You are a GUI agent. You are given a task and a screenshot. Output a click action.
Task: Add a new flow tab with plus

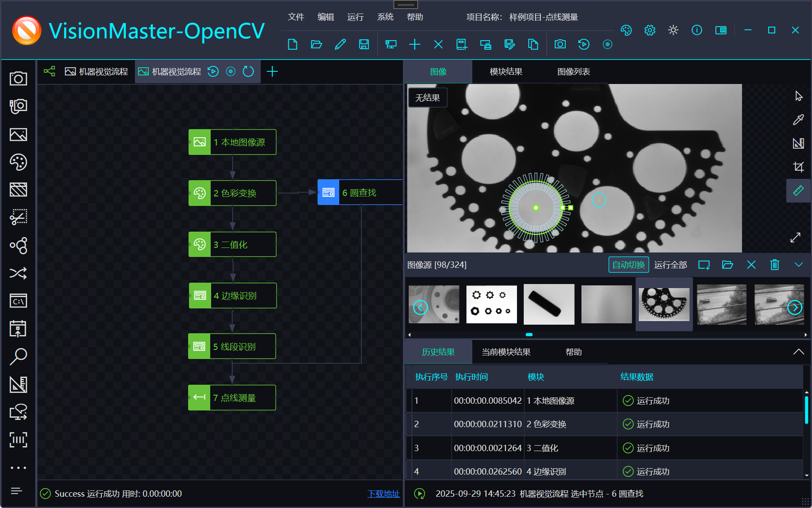point(272,71)
